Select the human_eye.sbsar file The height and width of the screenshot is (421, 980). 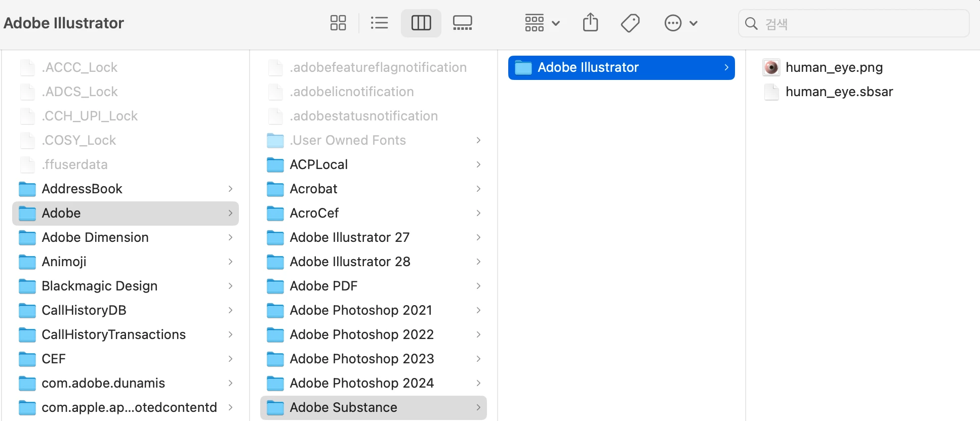[828, 92]
